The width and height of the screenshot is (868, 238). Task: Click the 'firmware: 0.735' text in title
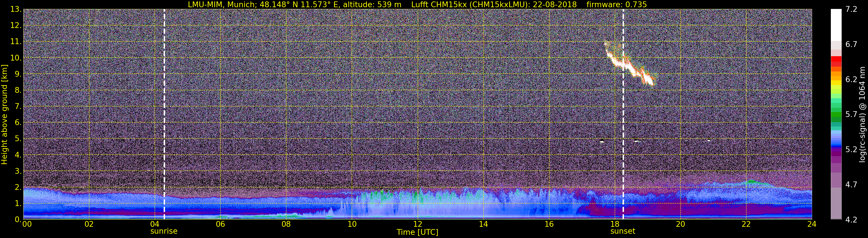(617, 4)
